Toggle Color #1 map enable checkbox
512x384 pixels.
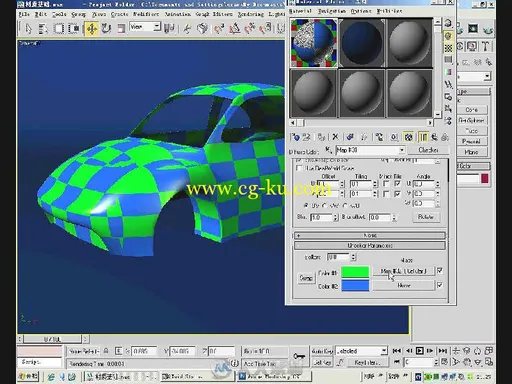coord(440,271)
